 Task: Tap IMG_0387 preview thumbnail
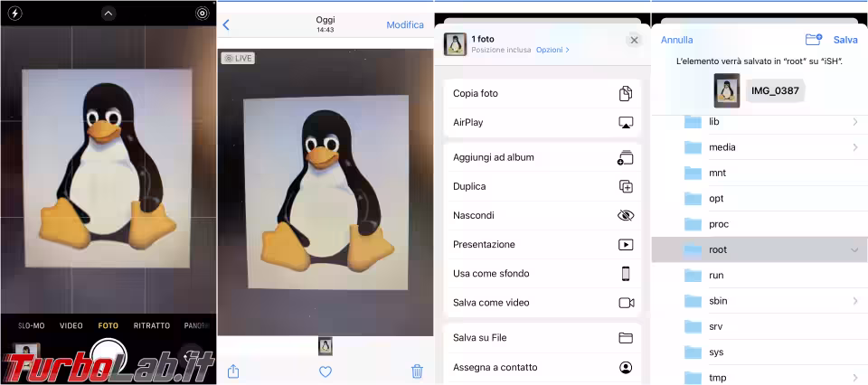[727, 90]
